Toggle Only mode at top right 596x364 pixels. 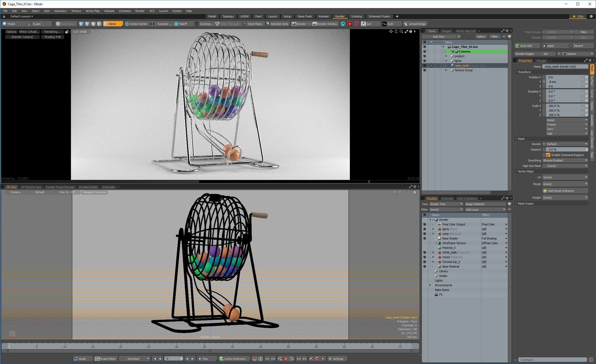[578, 16]
